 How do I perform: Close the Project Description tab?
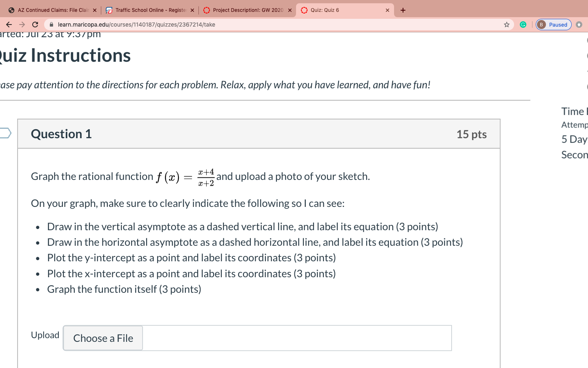290,10
